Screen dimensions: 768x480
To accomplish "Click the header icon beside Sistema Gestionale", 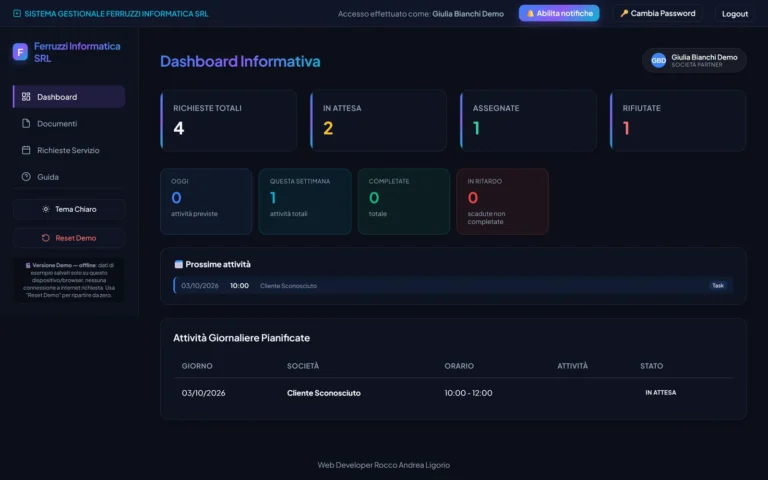I will [17, 14].
